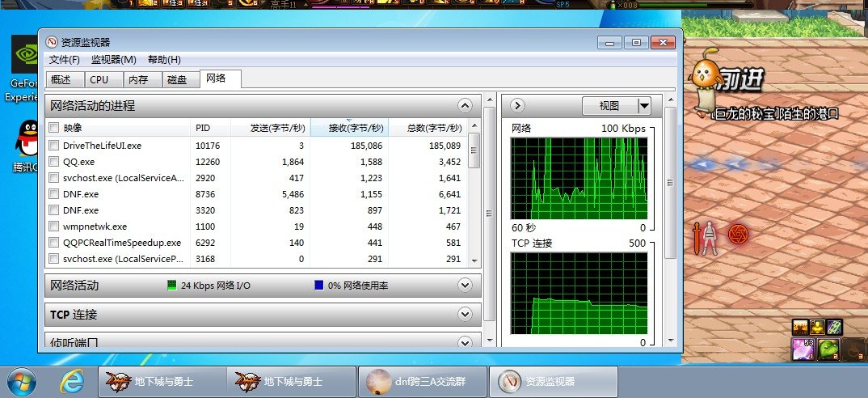The width and height of the screenshot is (868, 398).
Task: Click the red round emblem icon in game
Action: click(x=738, y=235)
